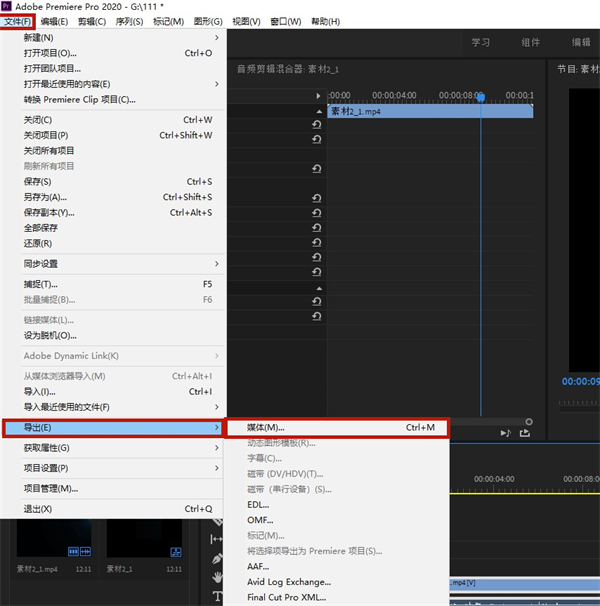Choose 保存(S) menu item
600x606 pixels.
(x=113, y=182)
